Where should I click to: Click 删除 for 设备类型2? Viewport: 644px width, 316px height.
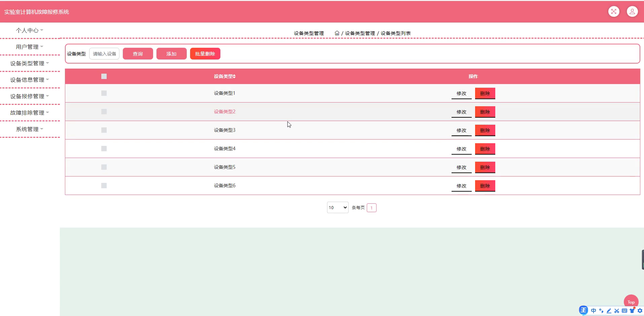pyautogui.click(x=485, y=112)
